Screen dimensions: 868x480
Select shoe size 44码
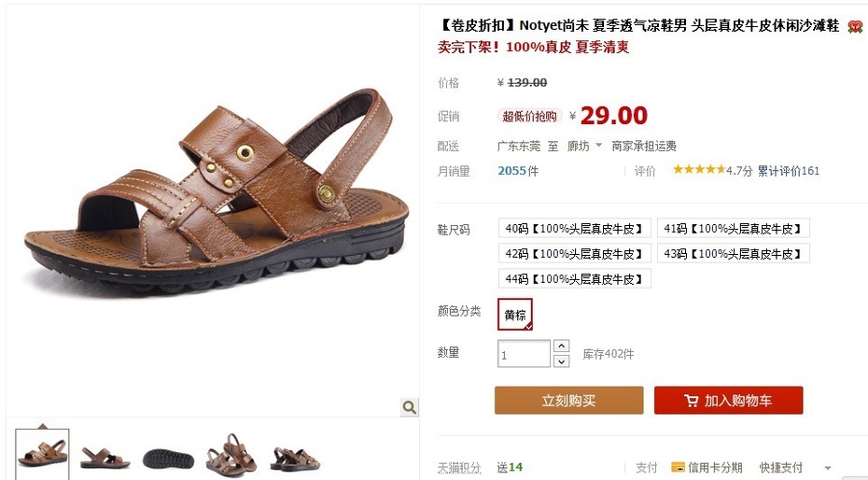pos(575,278)
